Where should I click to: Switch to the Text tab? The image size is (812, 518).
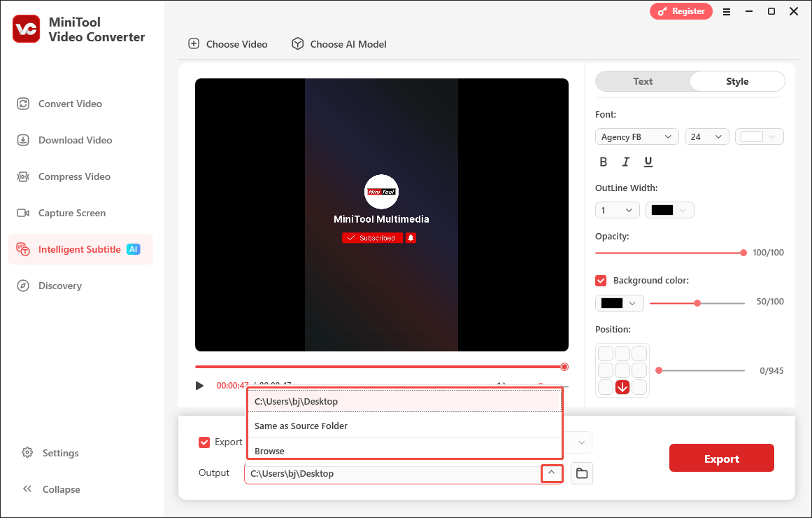643,81
